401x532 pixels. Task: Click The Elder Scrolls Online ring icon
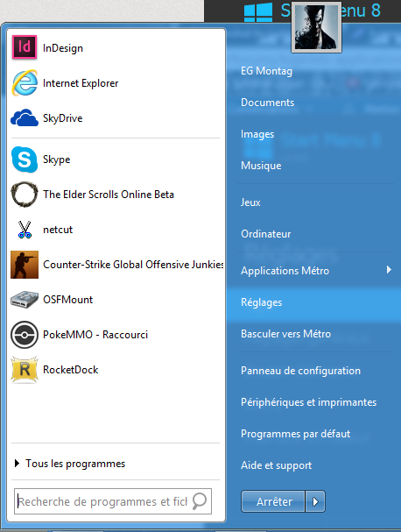25,195
